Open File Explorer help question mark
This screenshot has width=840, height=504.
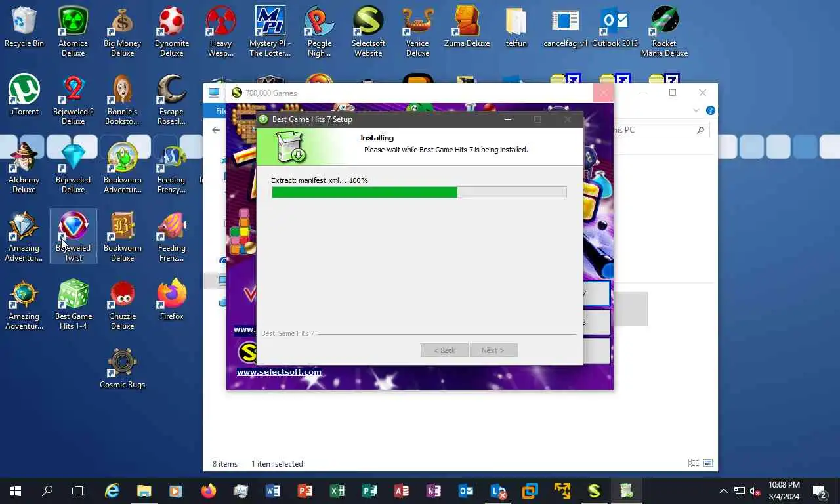[710, 111]
